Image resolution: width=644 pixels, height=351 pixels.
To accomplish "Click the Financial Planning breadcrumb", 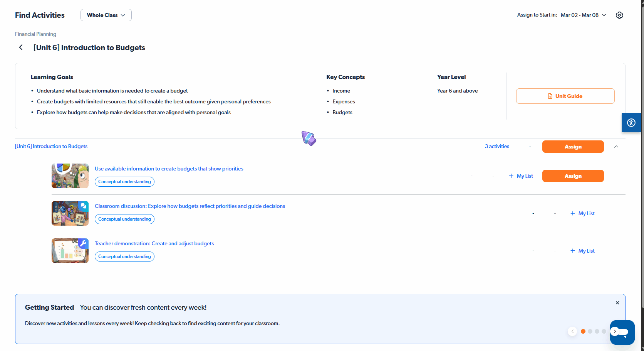I will coord(35,34).
